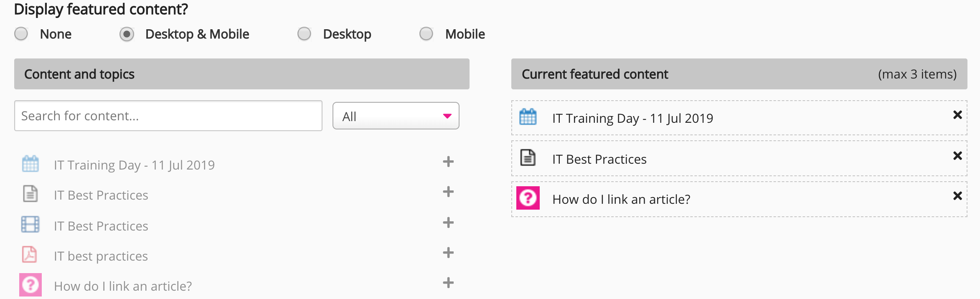This screenshot has width=980, height=299.
Task: Add IT Training Day event with plus icon
Action: pos(448,162)
